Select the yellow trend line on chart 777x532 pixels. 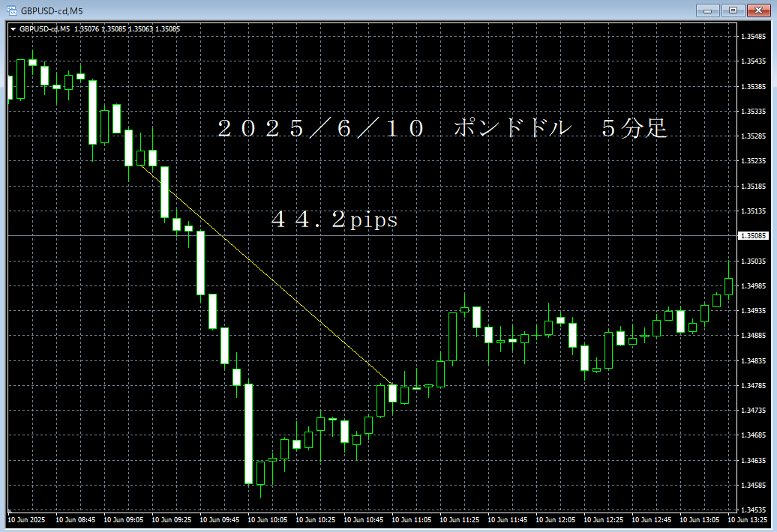point(266,275)
